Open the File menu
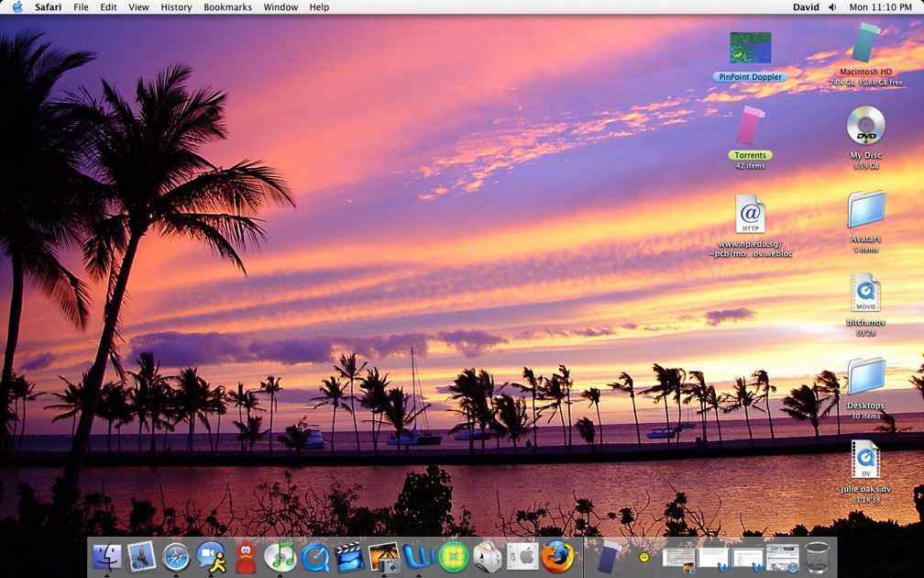924x578 pixels. coord(81,7)
